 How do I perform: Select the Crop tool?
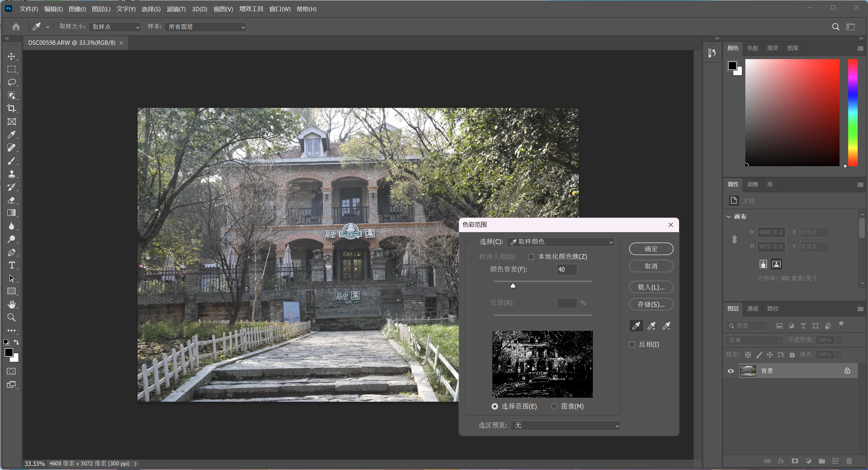[x=11, y=108]
